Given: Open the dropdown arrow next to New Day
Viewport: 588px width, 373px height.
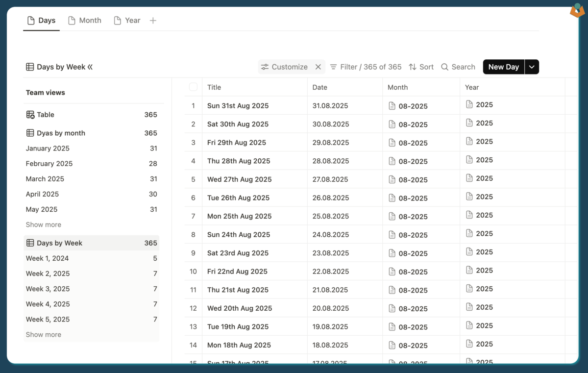Looking at the screenshot, I should [x=532, y=67].
